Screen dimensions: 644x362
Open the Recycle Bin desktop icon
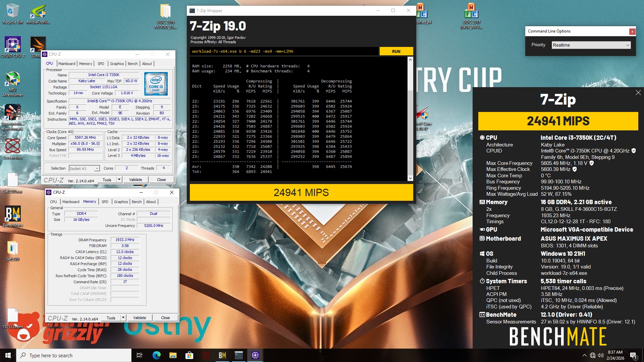pos(13,14)
